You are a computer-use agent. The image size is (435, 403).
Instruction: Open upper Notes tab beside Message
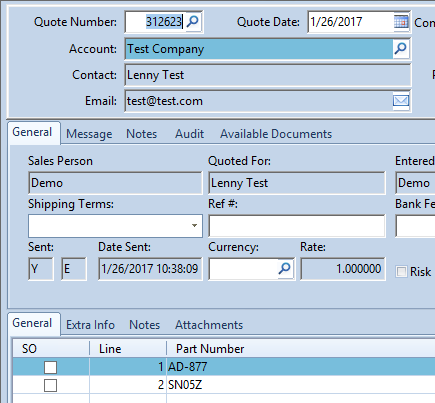(x=141, y=134)
